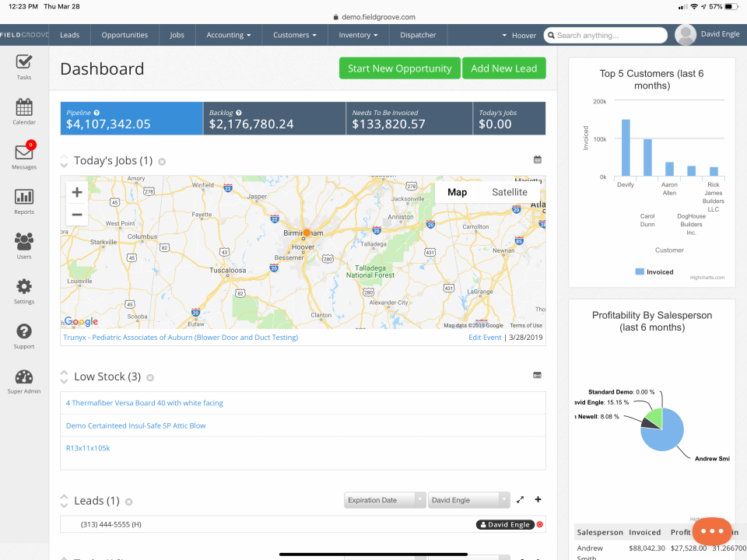Image resolution: width=747 pixels, height=560 pixels.
Task: Switch the map to Satellite view
Action: (510, 191)
